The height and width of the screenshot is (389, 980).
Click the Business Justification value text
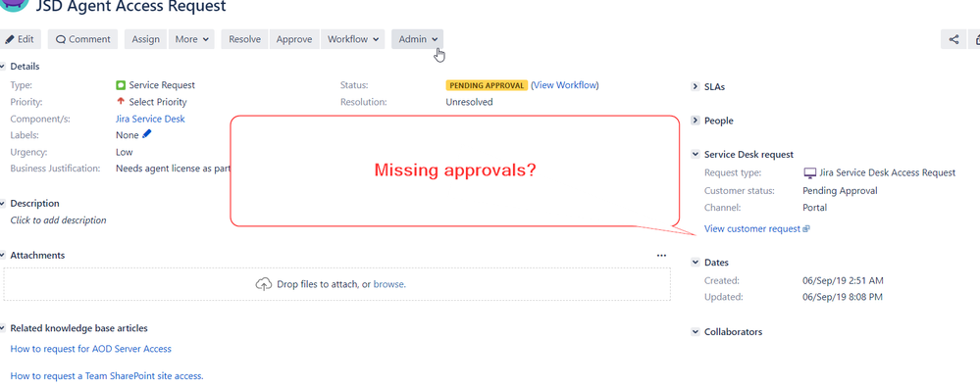click(x=173, y=169)
